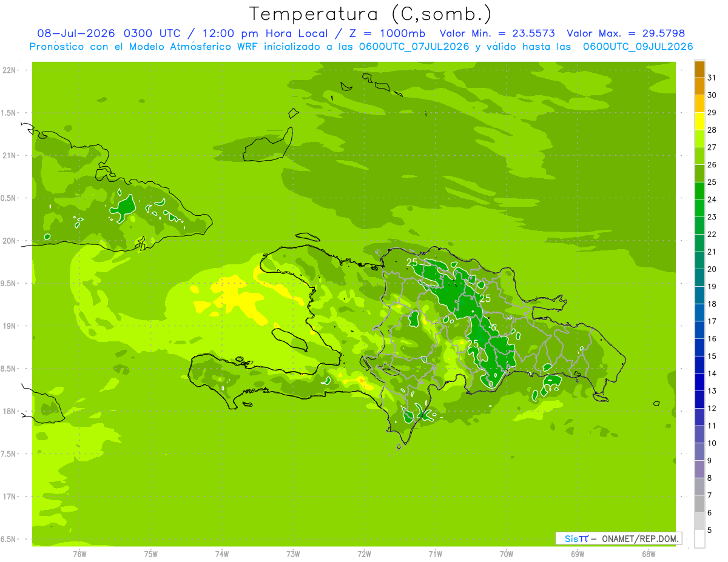Click the color scale label "29"
The width and height of the screenshot is (728, 562).
point(712,113)
